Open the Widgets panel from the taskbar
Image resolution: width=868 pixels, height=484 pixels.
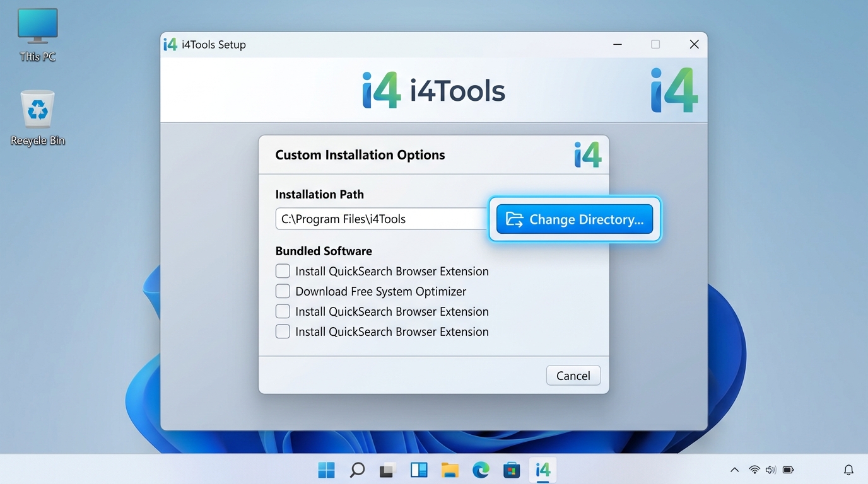coord(419,470)
